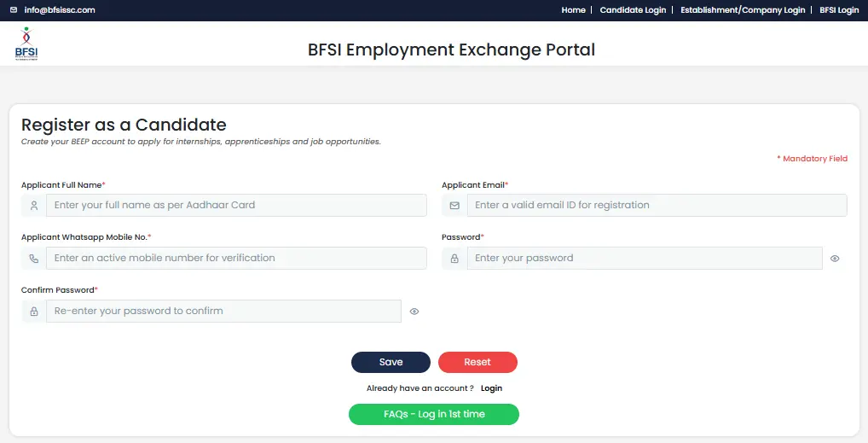Click the info@bfsissc.com email address
Screen dimensions: 868x443
(x=60, y=10)
